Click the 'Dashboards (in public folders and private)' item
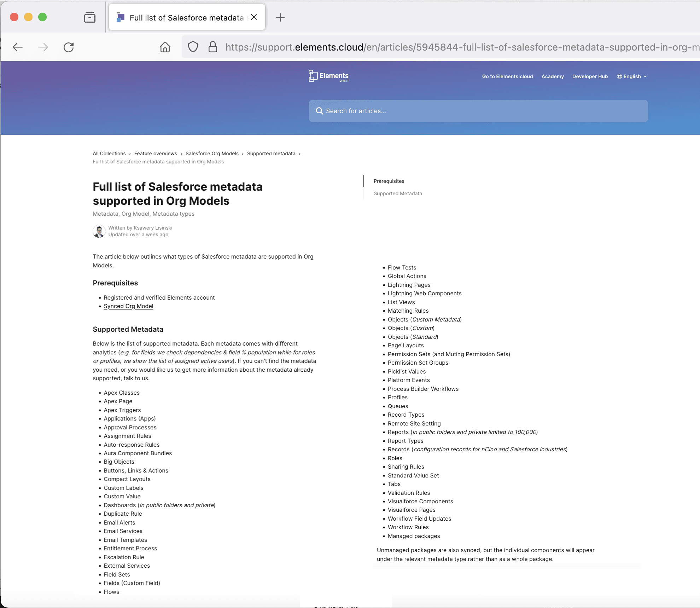The width and height of the screenshot is (700, 608). [x=159, y=505]
